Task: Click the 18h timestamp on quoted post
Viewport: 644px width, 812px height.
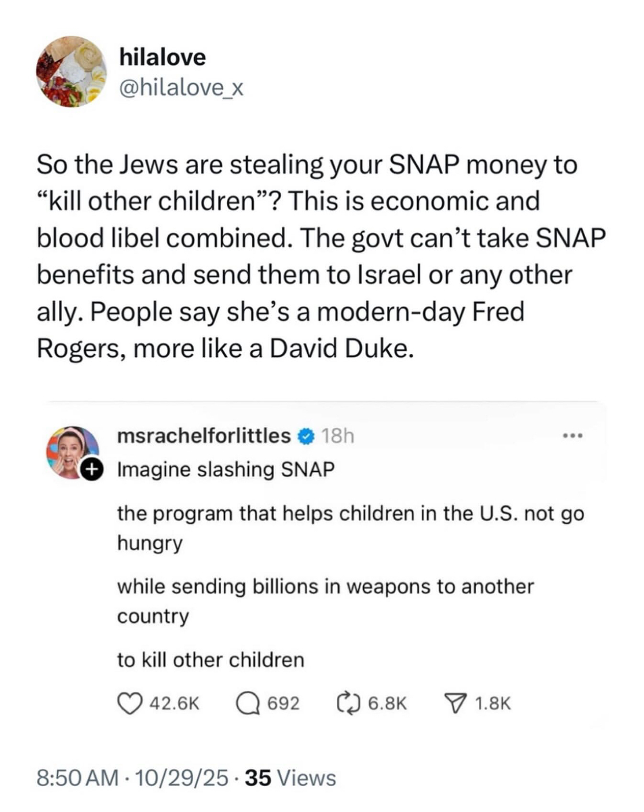Action: 337,436
